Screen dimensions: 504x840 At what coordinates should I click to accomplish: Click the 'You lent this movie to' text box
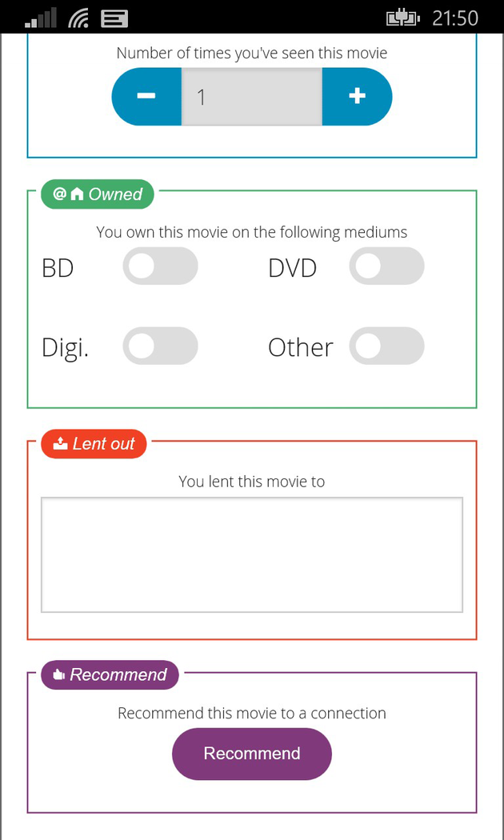pos(252,555)
